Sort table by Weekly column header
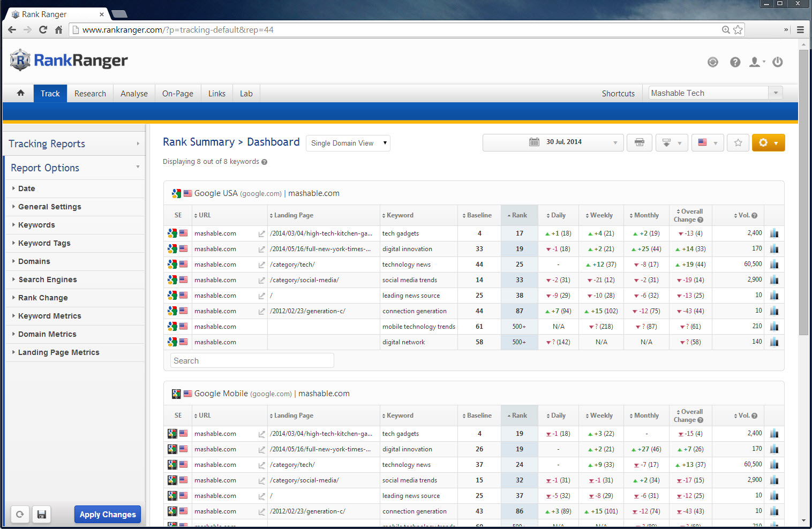The width and height of the screenshot is (812, 529). 601,215
